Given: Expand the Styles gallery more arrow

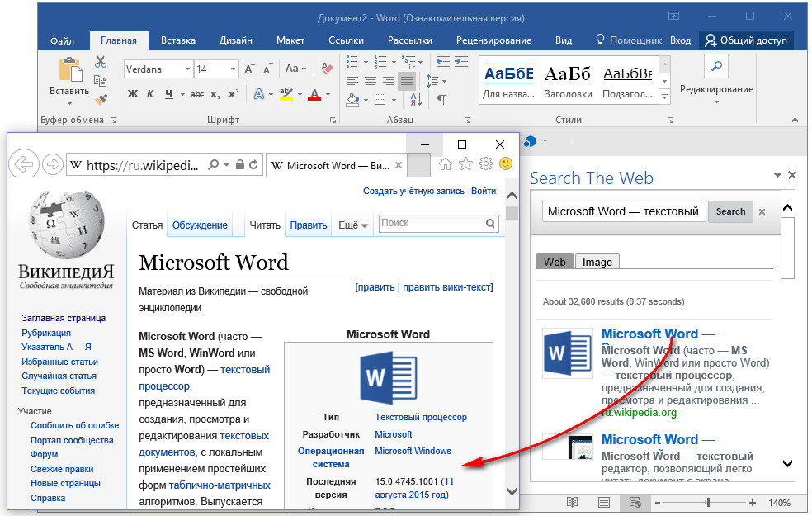Looking at the screenshot, I should click(x=665, y=97).
